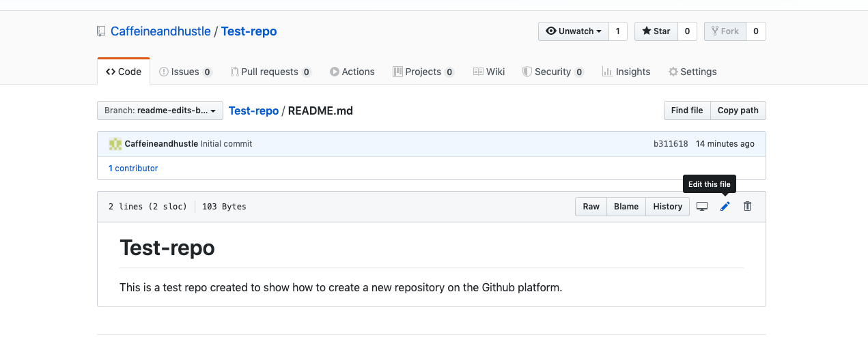Viewport: 868px width, 337px height.
Task: Click the Test-repo heading in the README
Action: 167,248
